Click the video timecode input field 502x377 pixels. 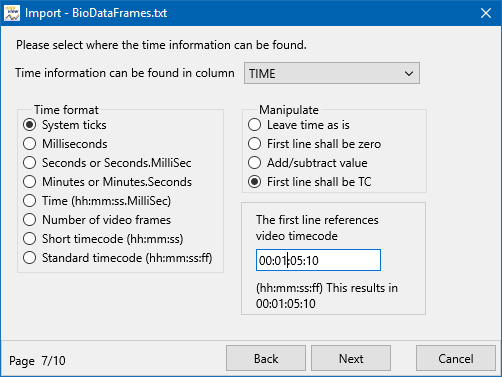pyautogui.click(x=318, y=260)
